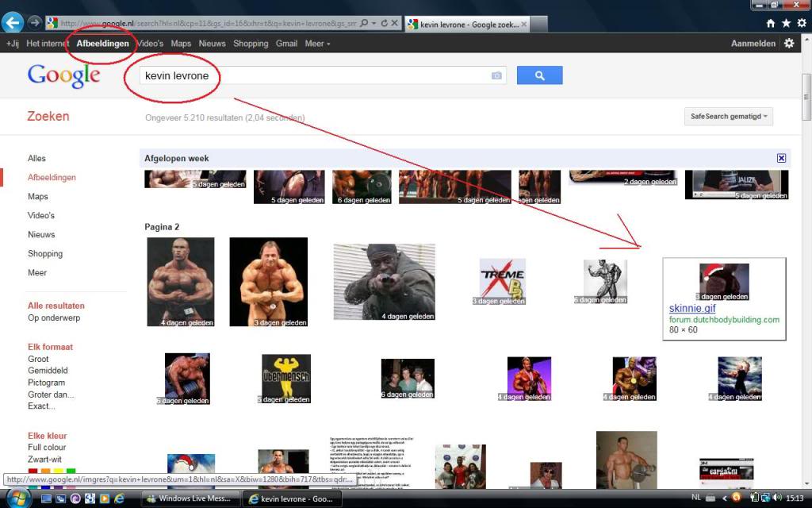Click the Windows Start orb
812x508 pixels.
(17, 498)
